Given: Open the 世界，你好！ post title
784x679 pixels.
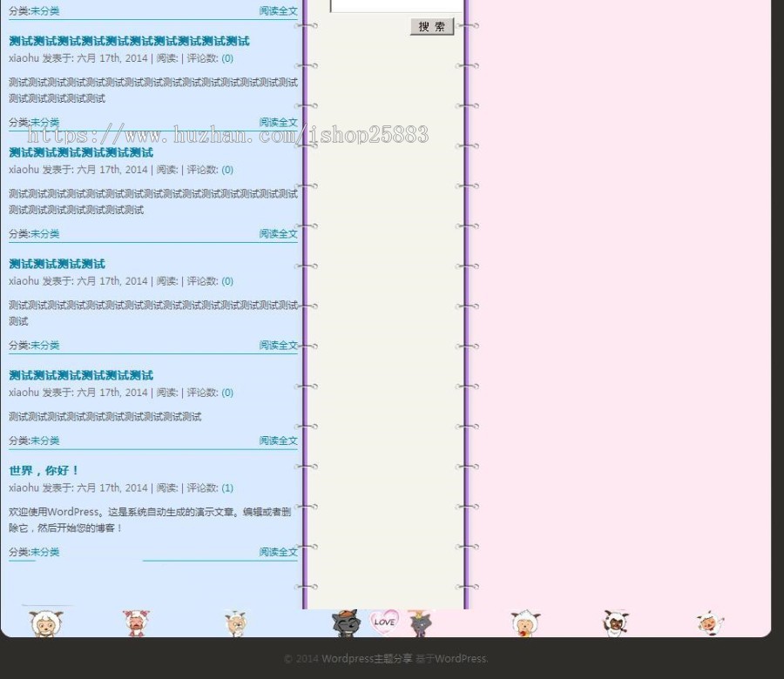Looking at the screenshot, I should [x=44, y=470].
